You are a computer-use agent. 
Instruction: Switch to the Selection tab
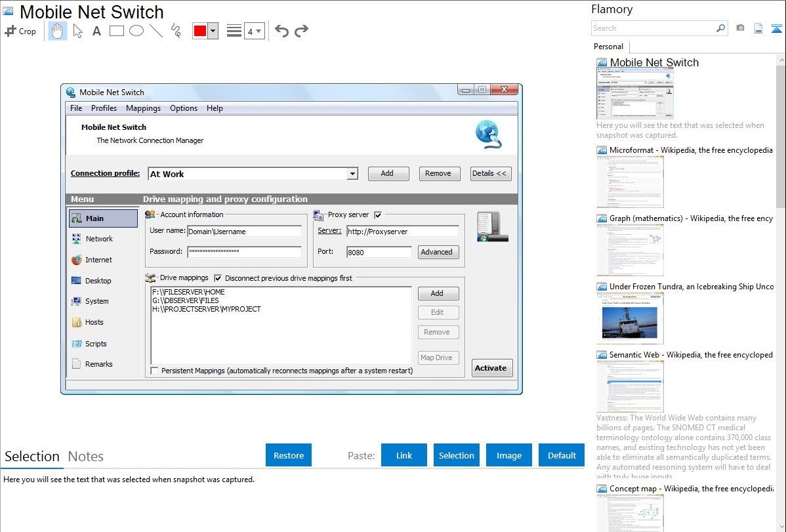[x=32, y=457]
